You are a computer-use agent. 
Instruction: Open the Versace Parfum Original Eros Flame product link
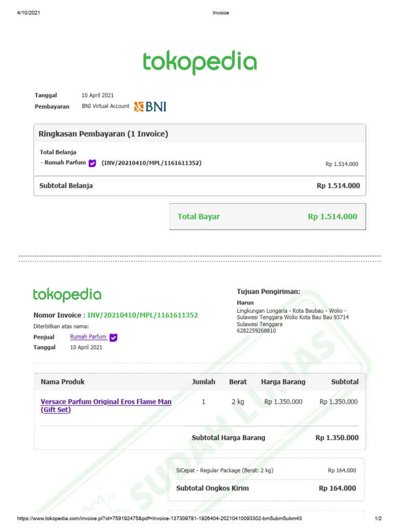pos(106,405)
